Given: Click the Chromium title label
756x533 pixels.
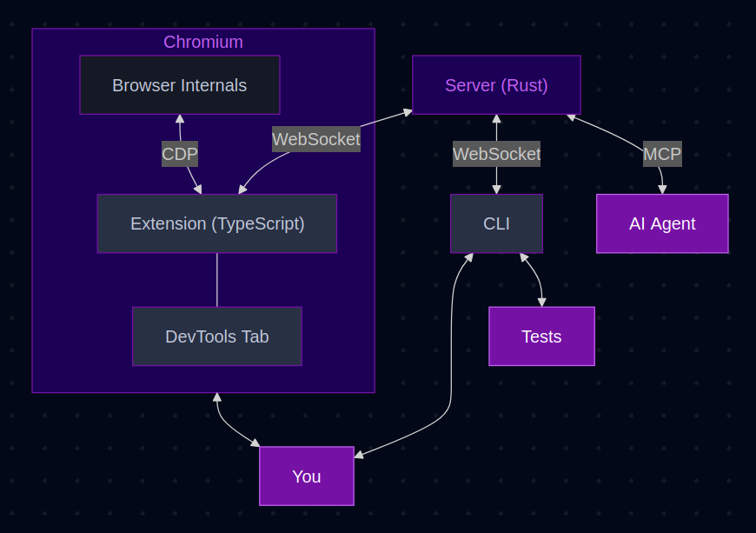Looking at the screenshot, I should point(202,41).
